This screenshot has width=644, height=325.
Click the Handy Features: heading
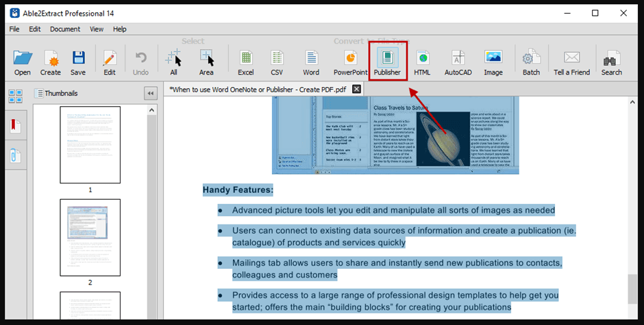tap(238, 190)
